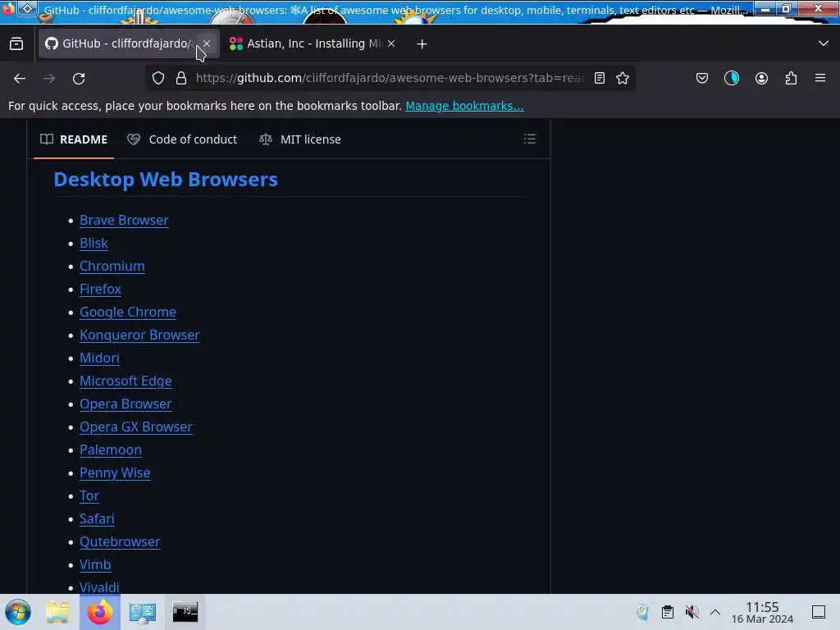Open Qutebrowser link
840x630 pixels.
coord(120,541)
